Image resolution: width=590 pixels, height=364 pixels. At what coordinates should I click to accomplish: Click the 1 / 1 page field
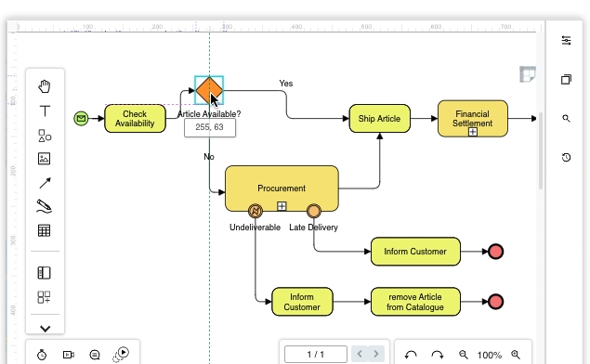316,354
